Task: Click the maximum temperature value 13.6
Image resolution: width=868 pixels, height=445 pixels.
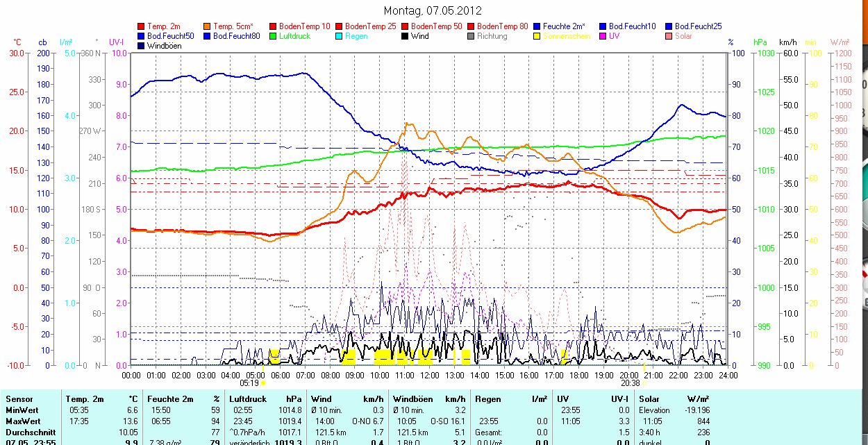Action: click(131, 421)
